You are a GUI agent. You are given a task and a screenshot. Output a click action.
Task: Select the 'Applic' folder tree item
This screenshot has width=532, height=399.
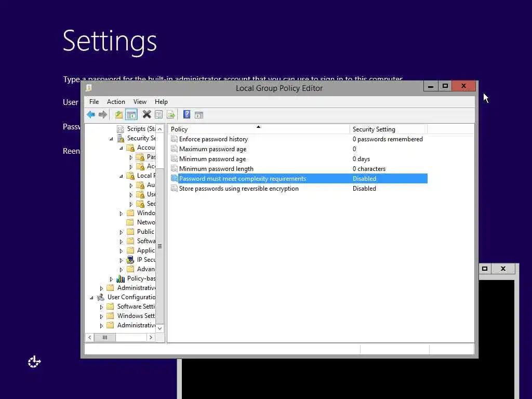pyautogui.click(x=146, y=250)
